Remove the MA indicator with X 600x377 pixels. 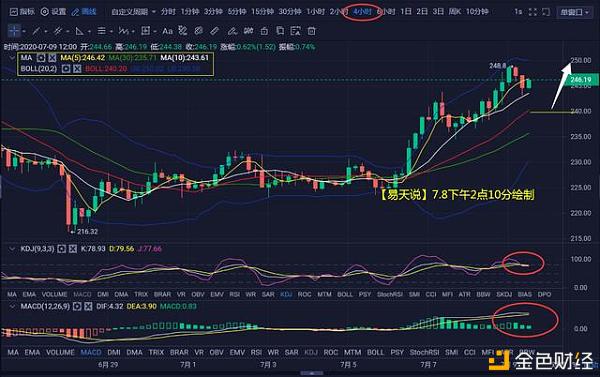pos(52,58)
